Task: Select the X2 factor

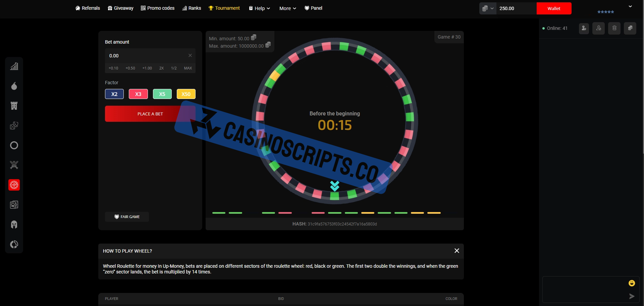Action: tap(114, 94)
